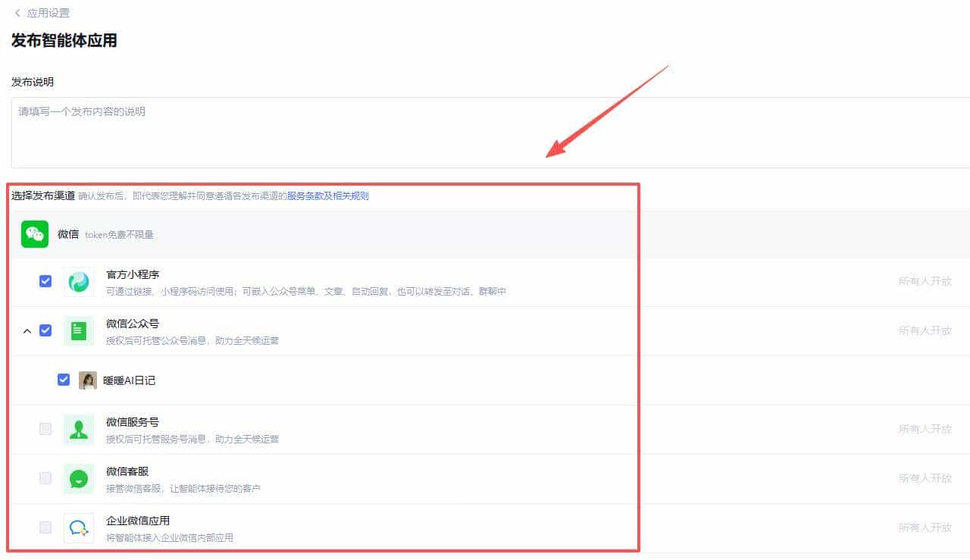Click the 微信服务号 person icon
This screenshot has height=560, width=970.
click(79, 428)
